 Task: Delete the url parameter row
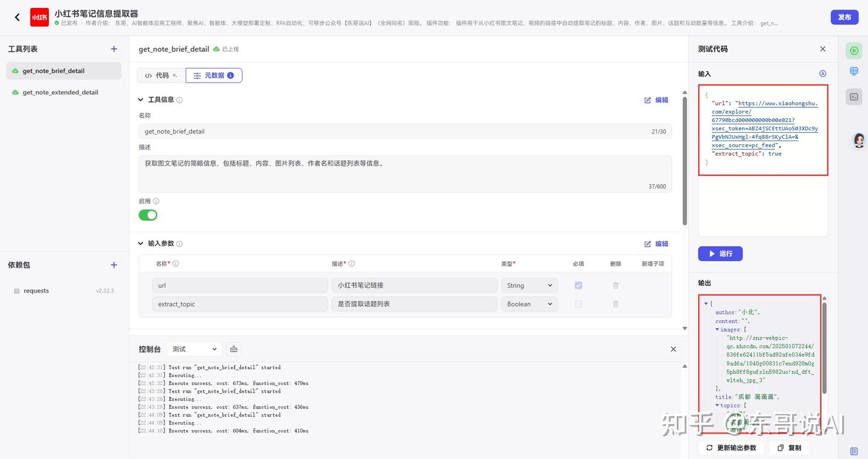pos(615,285)
